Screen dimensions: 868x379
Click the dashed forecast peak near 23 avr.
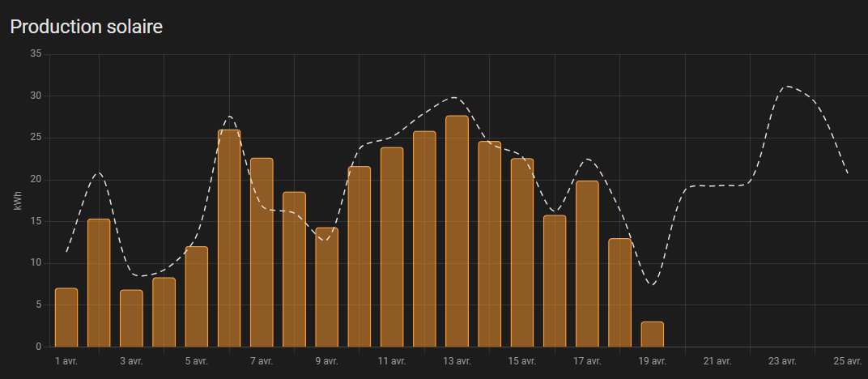pyautogui.click(x=785, y=86)
